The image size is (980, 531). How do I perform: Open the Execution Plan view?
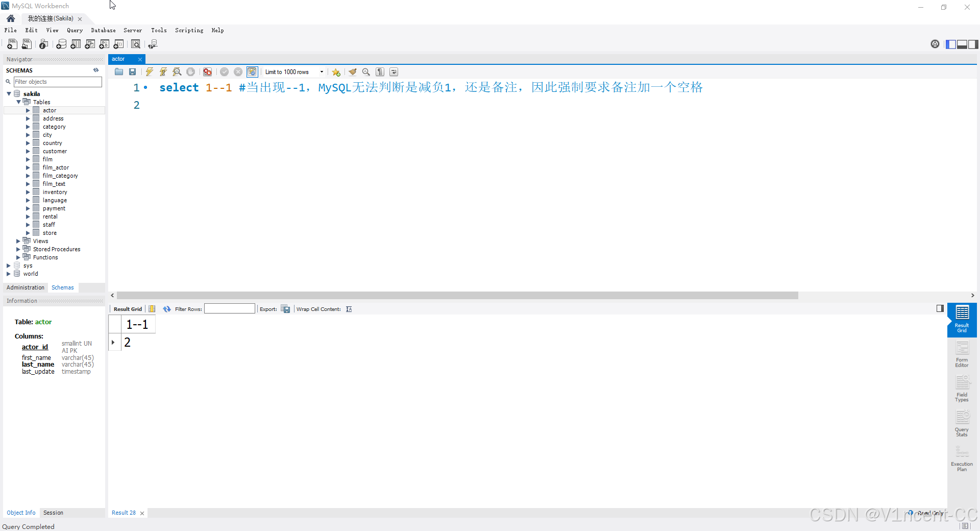[962, 458]
